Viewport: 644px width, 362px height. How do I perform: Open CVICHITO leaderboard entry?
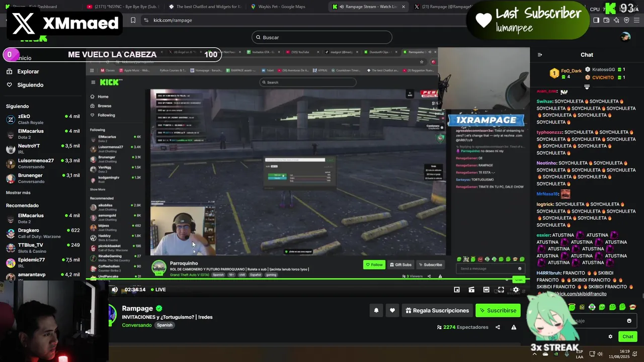tap(605, 77)
